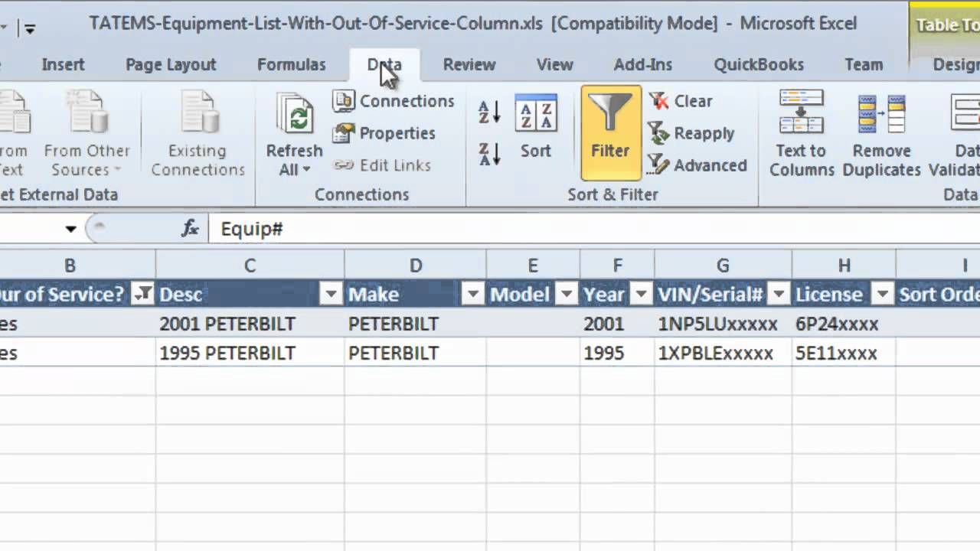Select column E header
Image resolution: width=980 pixels, height=551 pixels.
tap(533, 266)
